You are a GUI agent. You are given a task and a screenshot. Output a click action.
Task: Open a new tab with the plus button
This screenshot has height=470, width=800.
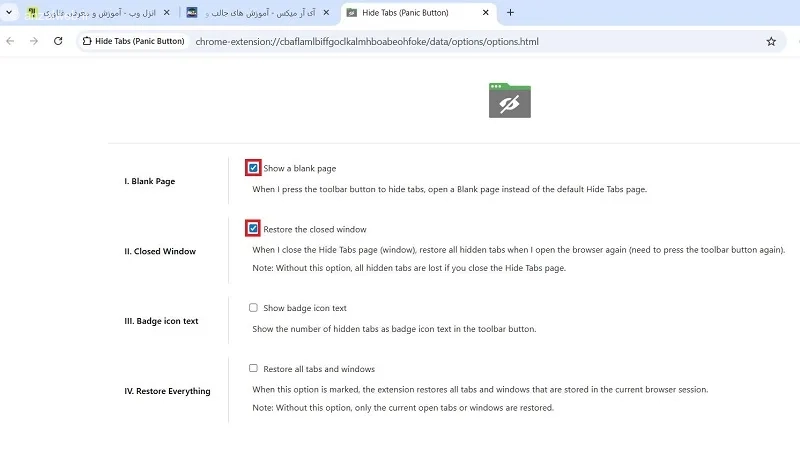click(x=510, y=12)
